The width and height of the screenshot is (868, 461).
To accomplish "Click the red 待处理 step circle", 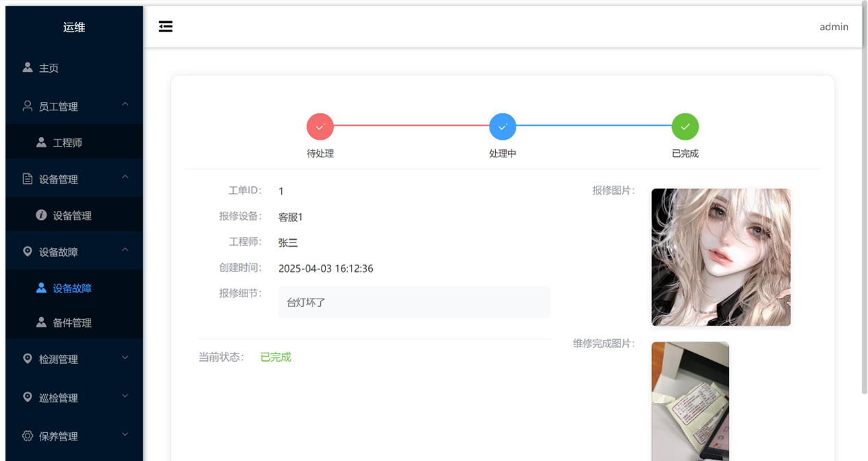I will 320,127.
